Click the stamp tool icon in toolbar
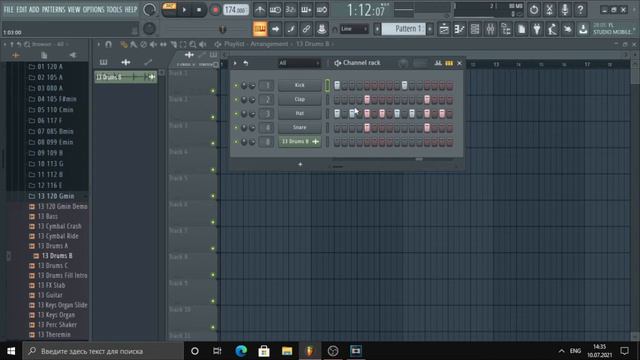The height and width of the screenshot is (360, 640). [322, 29]
